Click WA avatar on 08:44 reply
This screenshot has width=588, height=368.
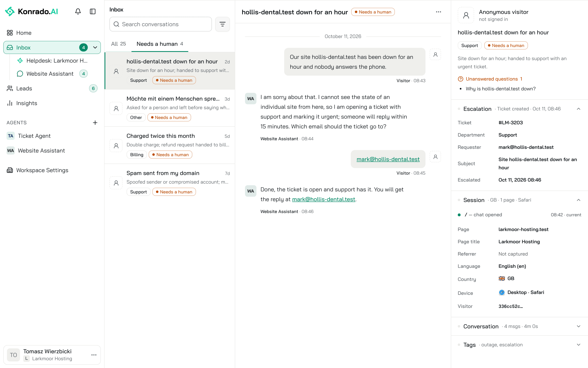(x=251, y=99)
